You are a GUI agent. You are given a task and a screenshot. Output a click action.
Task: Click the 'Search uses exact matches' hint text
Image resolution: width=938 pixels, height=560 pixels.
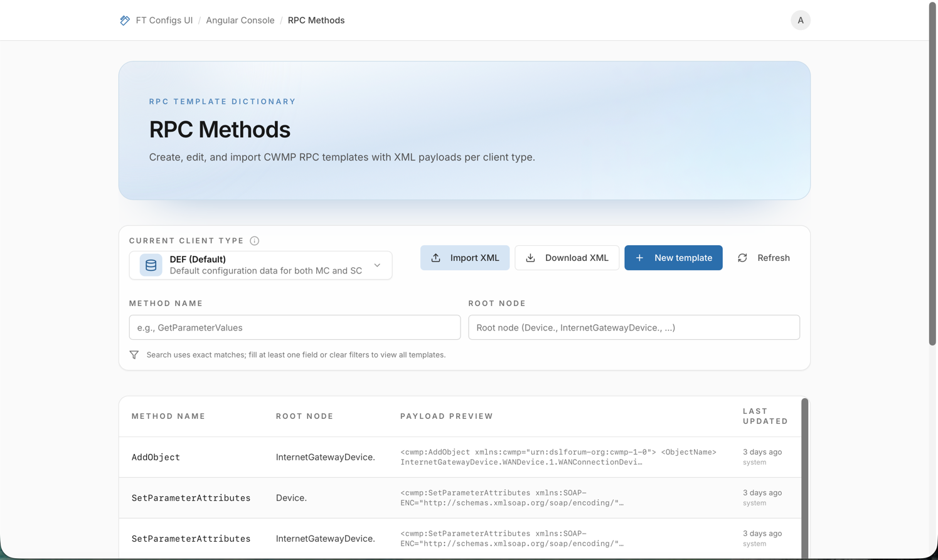296,355
